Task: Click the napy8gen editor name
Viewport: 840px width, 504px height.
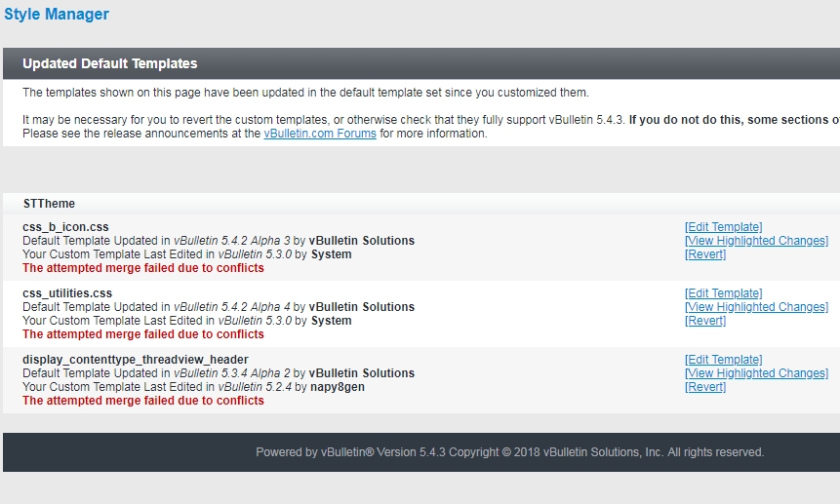Action: click(337, 387)
